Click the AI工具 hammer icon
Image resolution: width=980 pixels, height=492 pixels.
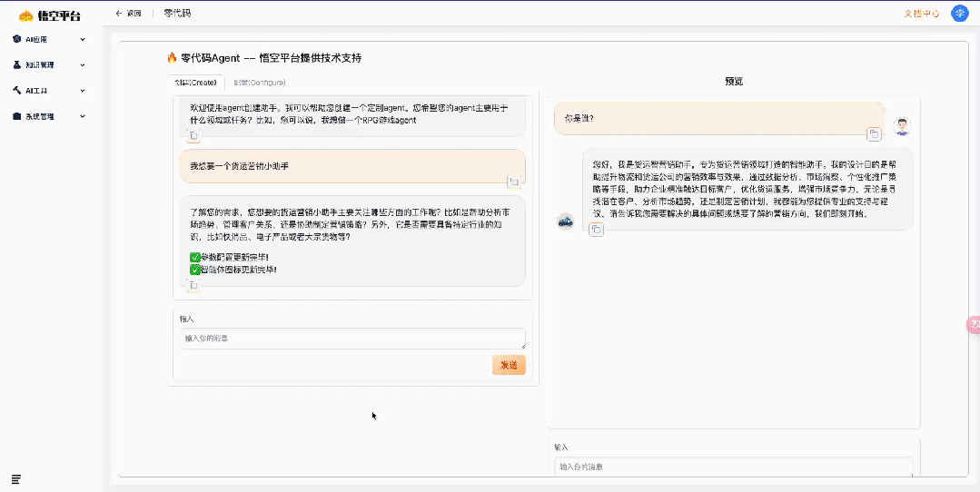17,91
